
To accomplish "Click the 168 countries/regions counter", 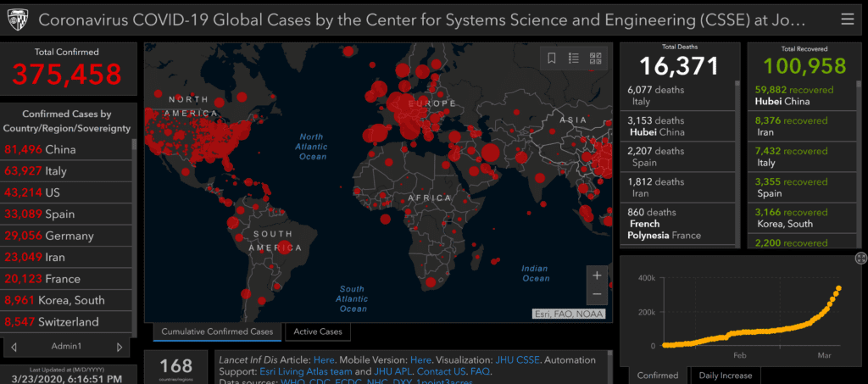I will 176,367.
